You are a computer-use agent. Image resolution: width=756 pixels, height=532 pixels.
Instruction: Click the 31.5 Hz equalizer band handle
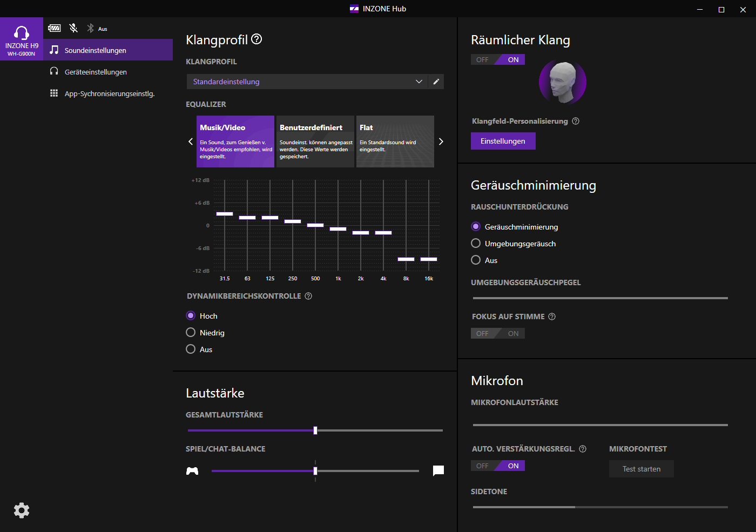click(x=225, y=214)
